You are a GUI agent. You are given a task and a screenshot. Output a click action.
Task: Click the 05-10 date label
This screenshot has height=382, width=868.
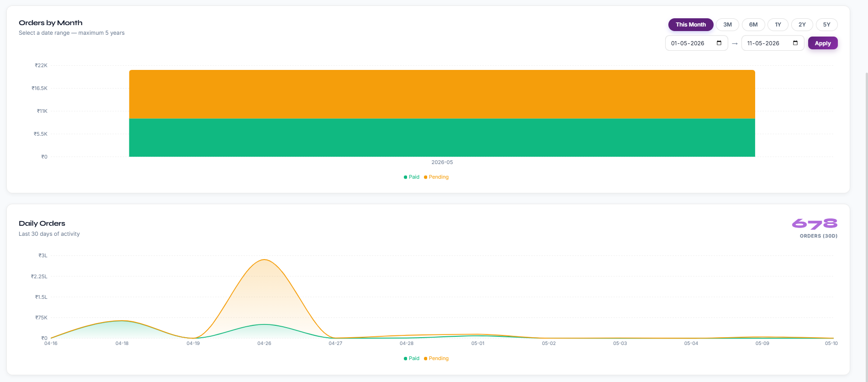coord(831,343)
